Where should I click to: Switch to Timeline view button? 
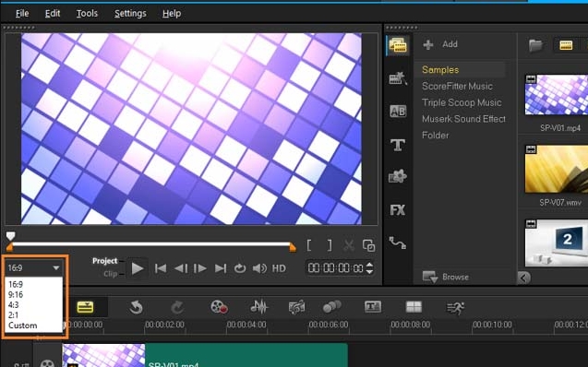point(85,307)
